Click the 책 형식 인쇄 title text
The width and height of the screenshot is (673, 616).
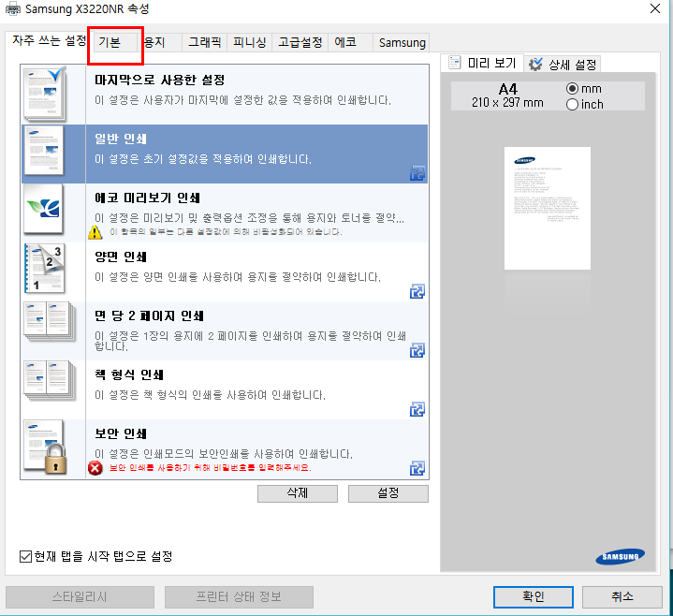[129, 374]
